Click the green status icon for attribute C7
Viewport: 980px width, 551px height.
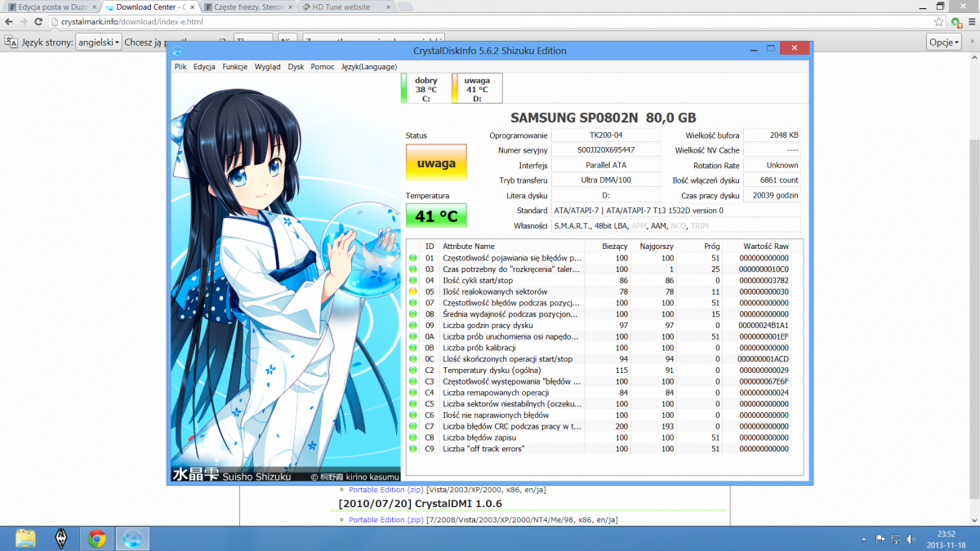point(413,426)
